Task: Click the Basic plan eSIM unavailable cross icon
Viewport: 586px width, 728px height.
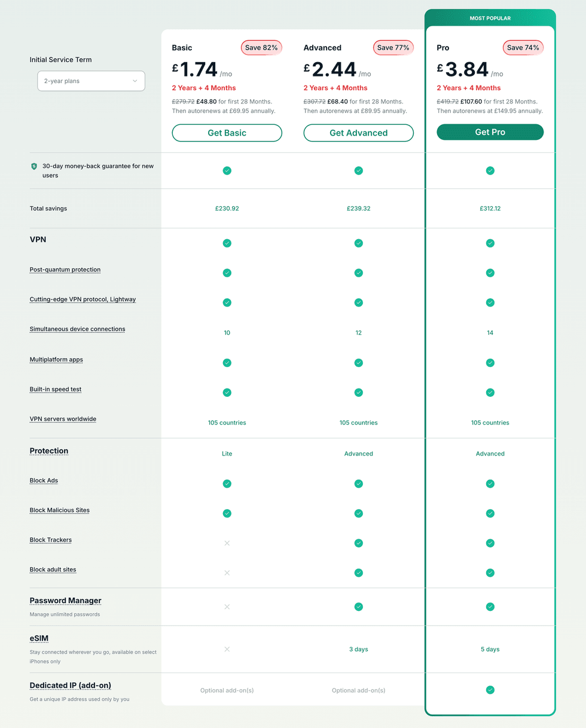Action: (x=227, y=649)
